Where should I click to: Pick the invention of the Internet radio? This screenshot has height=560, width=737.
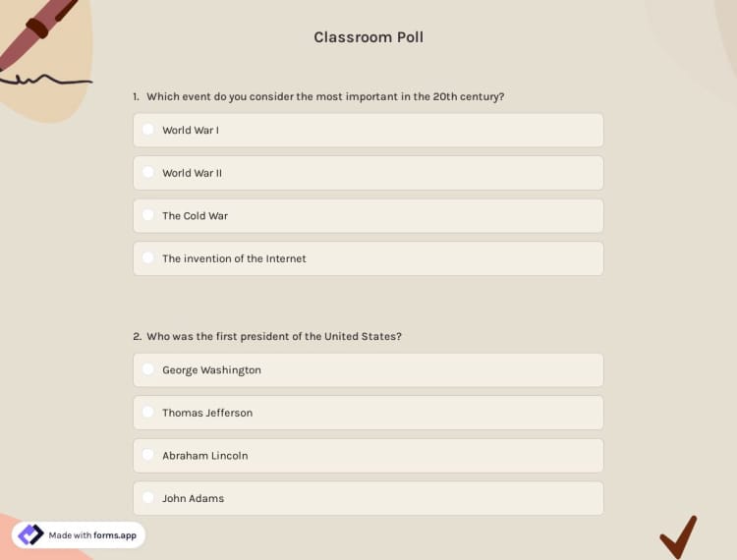click(148, 258)
